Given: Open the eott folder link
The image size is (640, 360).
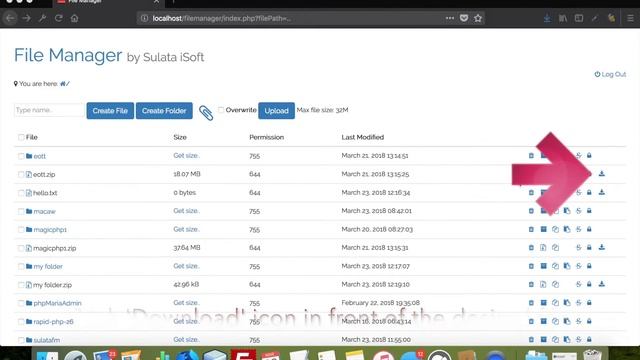Looking at the screenshot, I should coord(40,156).
